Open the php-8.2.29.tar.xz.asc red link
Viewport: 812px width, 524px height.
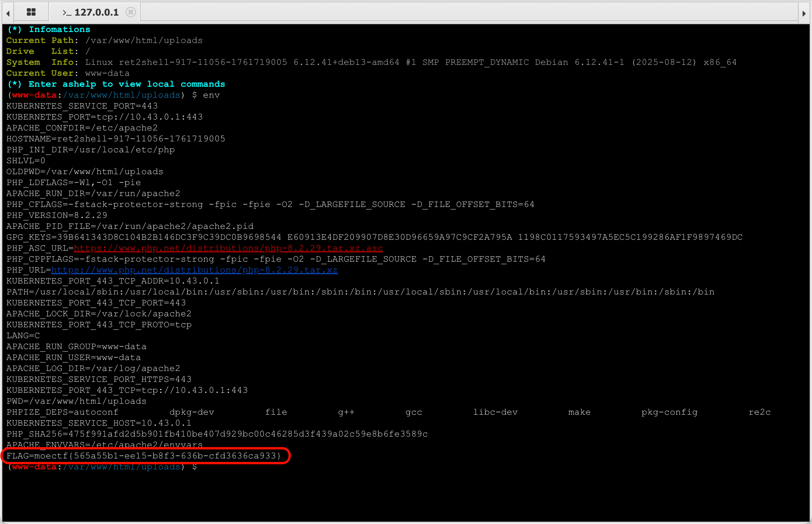[228, 248]
